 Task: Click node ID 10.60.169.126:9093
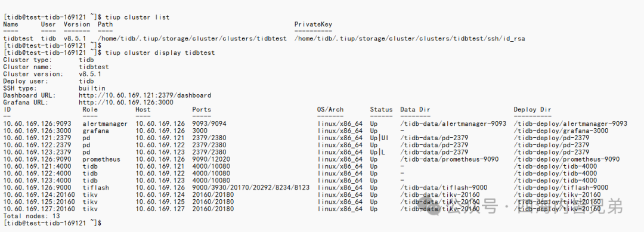(38, 123)
